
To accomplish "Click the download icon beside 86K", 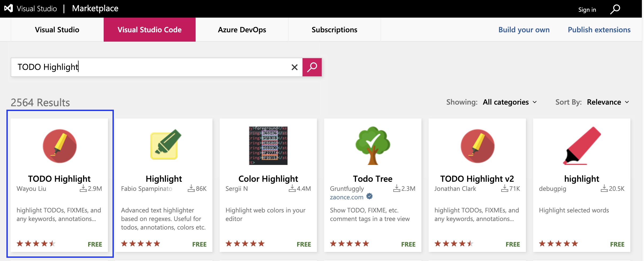I will 191,188.
